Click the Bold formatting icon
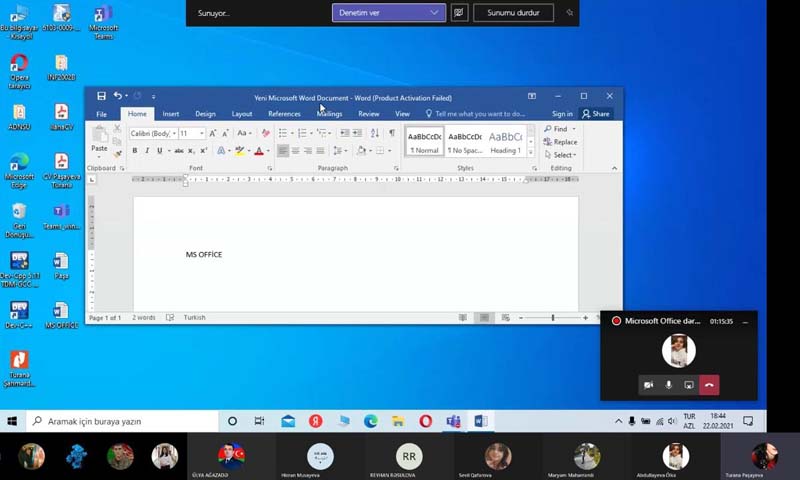Image resolution: width=800 pixels, height=480 pixels. pos(135,151)
